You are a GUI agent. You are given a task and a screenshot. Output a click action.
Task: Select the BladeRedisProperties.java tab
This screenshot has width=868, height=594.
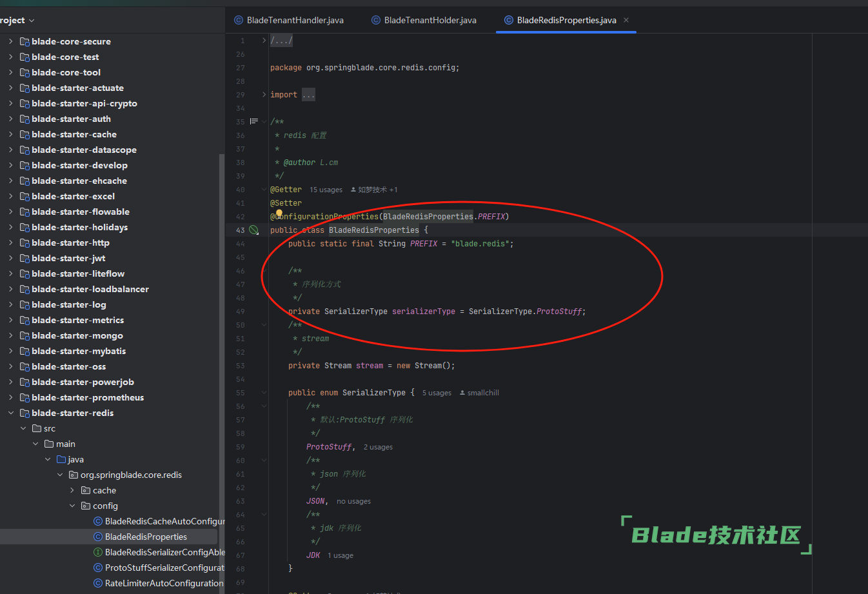[x=566, y=20]
